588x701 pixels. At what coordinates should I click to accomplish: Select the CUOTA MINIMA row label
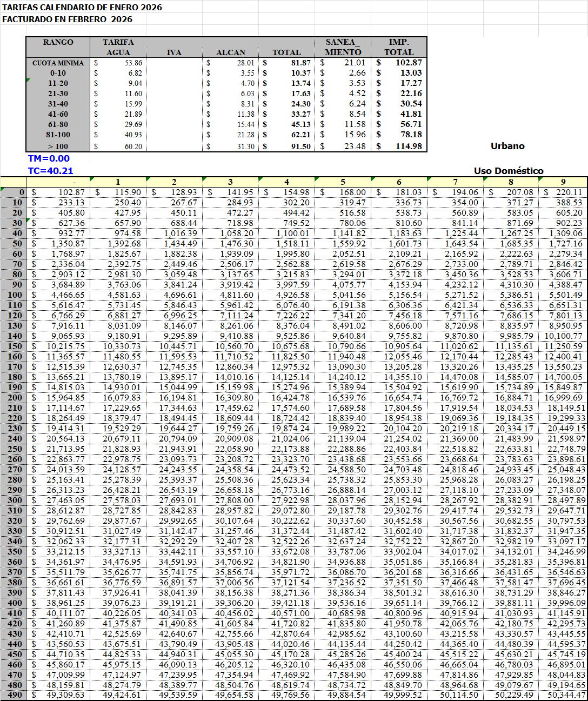58,63
